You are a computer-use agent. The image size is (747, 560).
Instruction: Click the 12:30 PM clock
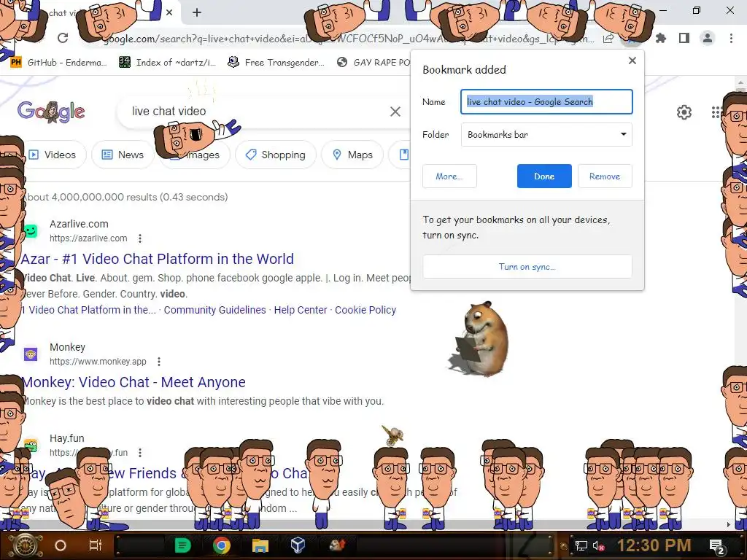[x=654, y=545]
